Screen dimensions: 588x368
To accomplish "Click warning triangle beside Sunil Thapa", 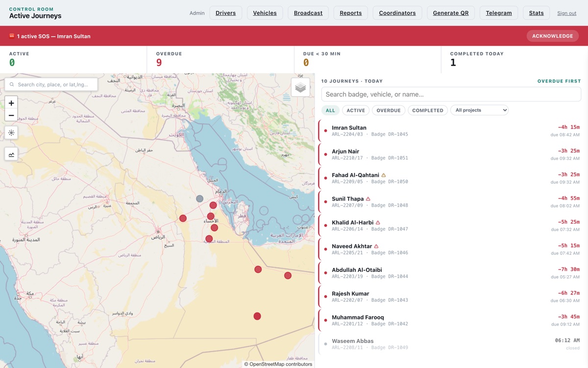I will pos(368,199).
